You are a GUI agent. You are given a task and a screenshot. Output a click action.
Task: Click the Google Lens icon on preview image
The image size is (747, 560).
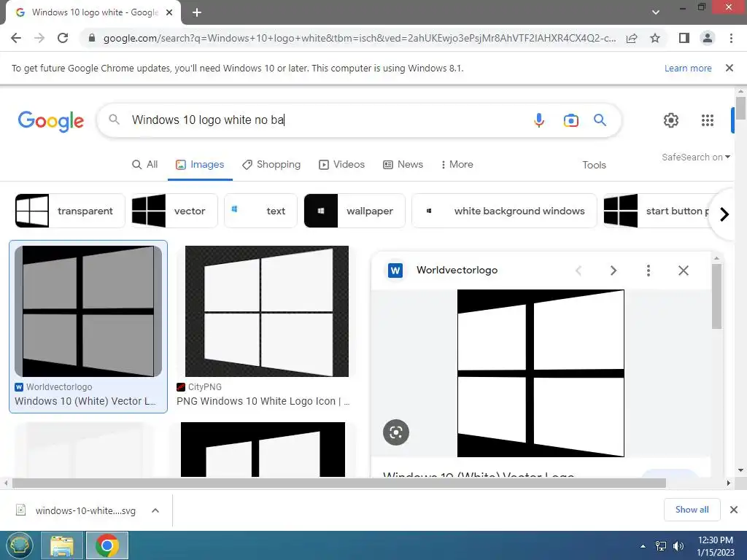click(x=396, y=432)
